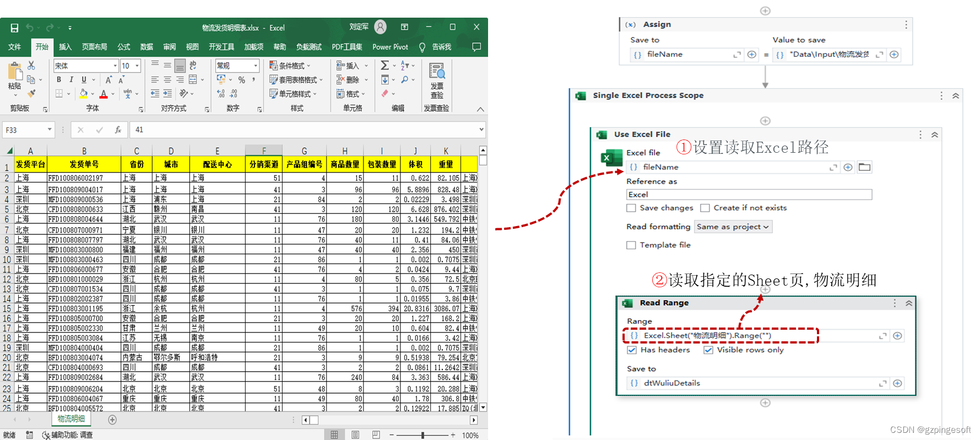Viewport: 980px width, 440px height.
Task: Click the Clear eraser icon
Action: pos(385,94)
